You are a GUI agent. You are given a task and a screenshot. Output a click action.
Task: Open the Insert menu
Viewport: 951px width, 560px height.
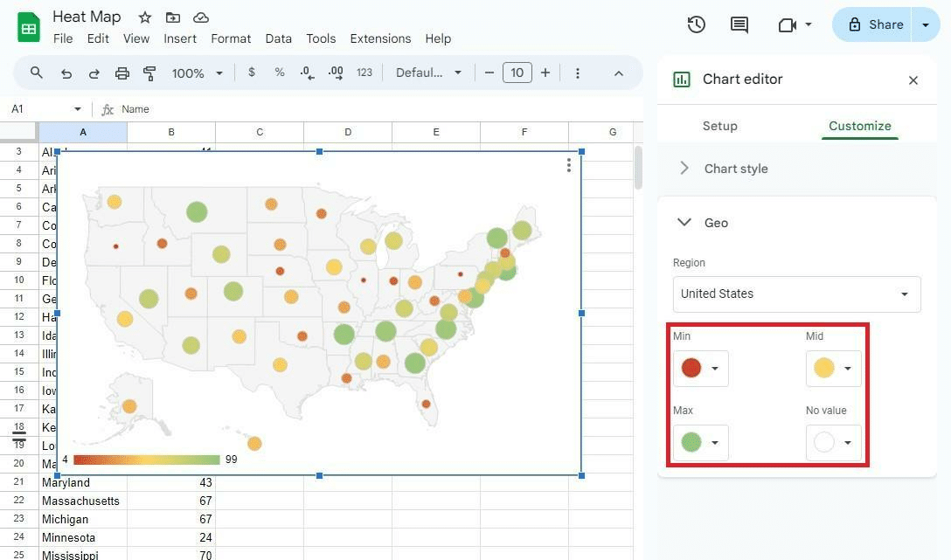tap(180, 38)
